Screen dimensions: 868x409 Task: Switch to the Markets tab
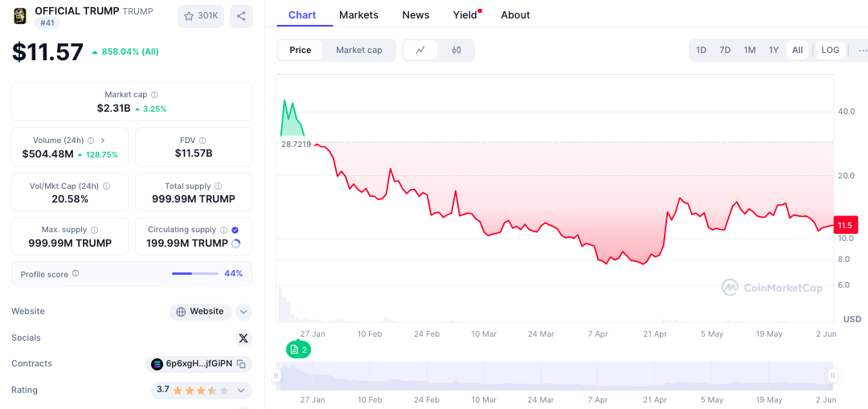358,15
